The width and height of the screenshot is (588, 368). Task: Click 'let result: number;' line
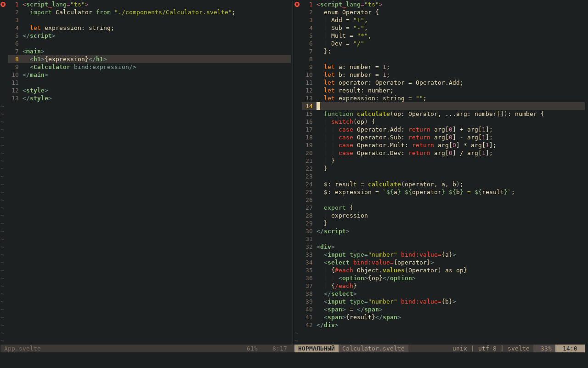359,90
